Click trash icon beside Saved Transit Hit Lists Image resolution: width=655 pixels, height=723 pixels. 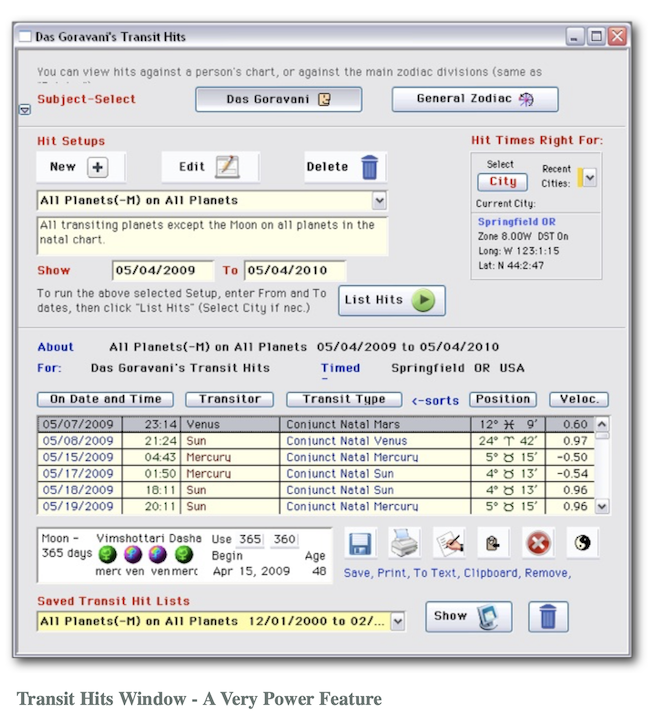[547, 617]
